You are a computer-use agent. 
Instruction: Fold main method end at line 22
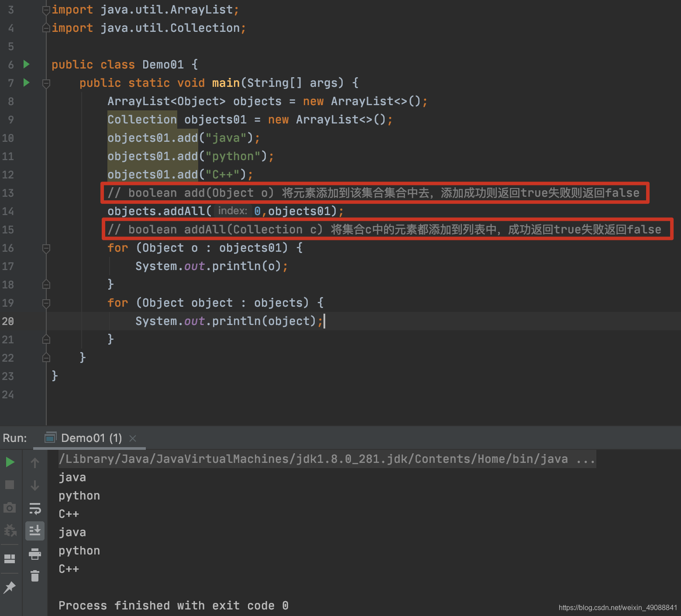pyautogui.click(x=46, y=358)
